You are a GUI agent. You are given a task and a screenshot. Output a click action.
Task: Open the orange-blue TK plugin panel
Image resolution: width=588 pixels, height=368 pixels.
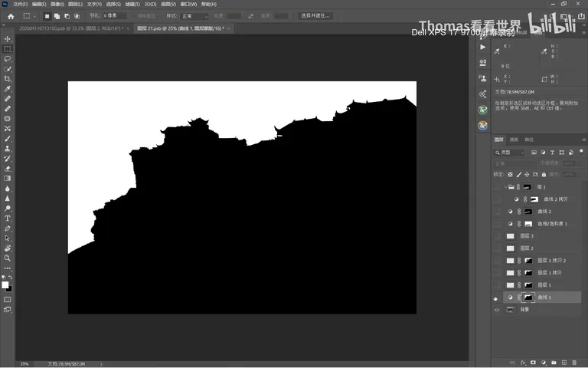coord(482,126)
